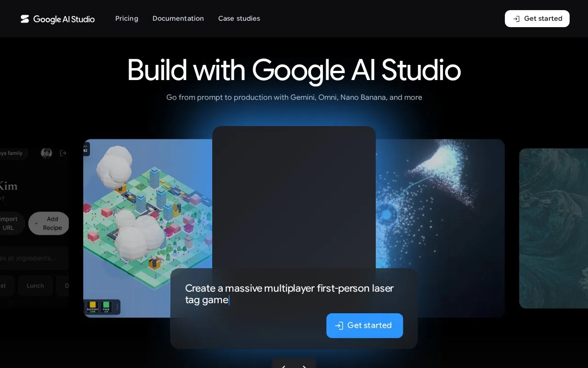Viewport: 588px width, 368px height.
Task: Select the Park tile in city game
Action: [106, 307]
